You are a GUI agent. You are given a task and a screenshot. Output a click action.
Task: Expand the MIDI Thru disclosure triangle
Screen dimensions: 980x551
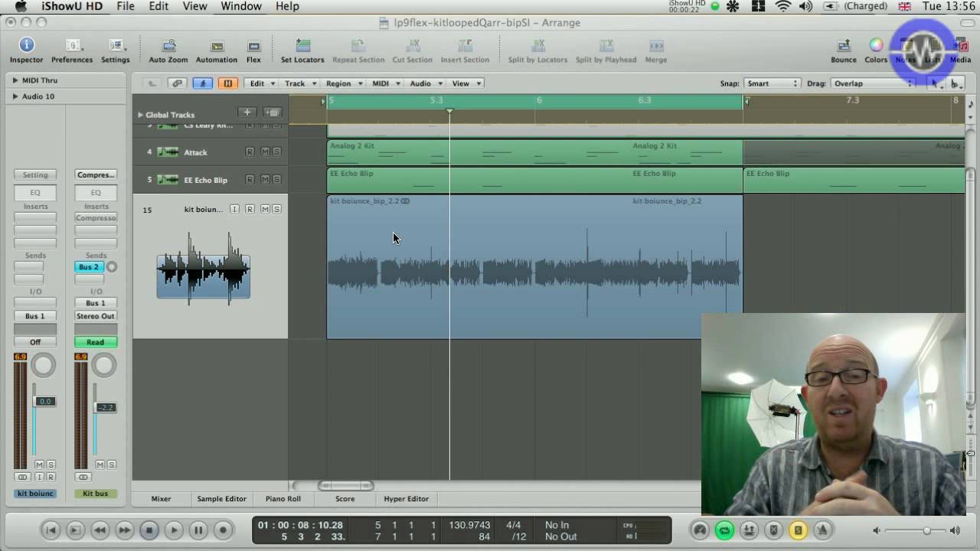15,80
